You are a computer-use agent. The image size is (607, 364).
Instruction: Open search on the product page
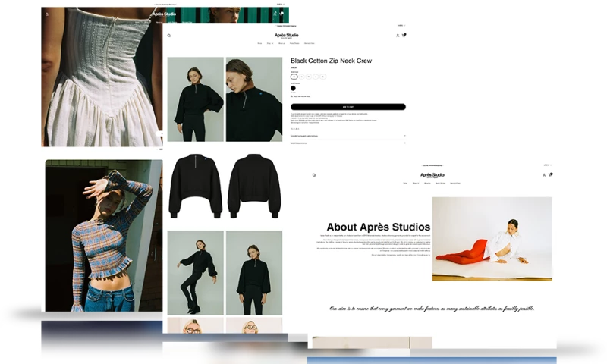(168, 36)
